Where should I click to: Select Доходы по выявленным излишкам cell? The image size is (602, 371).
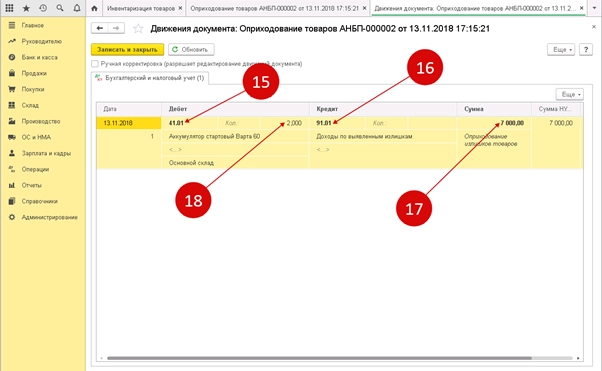pos(383,136)
